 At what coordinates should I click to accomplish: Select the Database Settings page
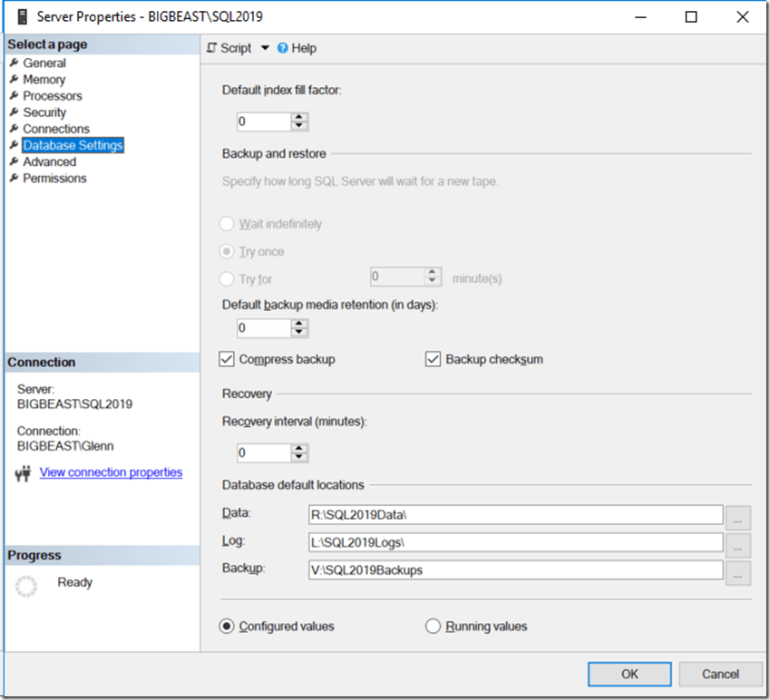pos(73,145)
